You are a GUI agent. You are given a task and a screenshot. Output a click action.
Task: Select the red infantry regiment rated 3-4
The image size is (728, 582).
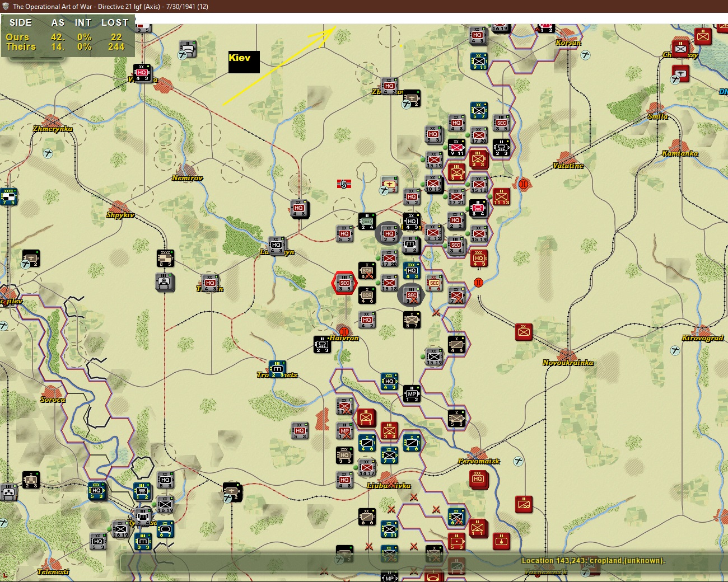tap(456, 172)
